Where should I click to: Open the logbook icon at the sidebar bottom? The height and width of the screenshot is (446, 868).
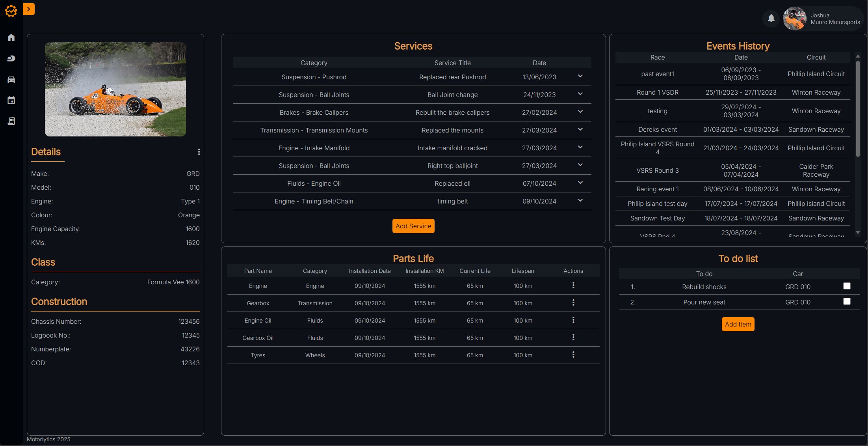coord(11,121)
